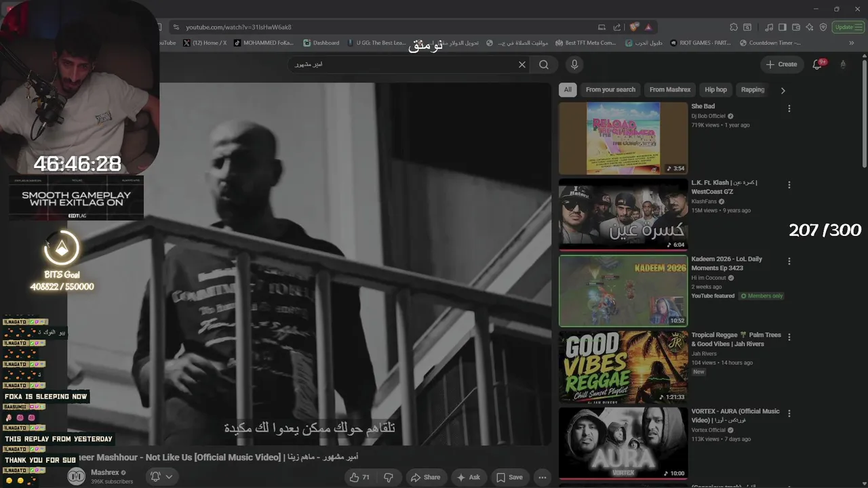Open the (12) Home / X bookmark
The image size is (868, 488).
(x=205, y=43)
